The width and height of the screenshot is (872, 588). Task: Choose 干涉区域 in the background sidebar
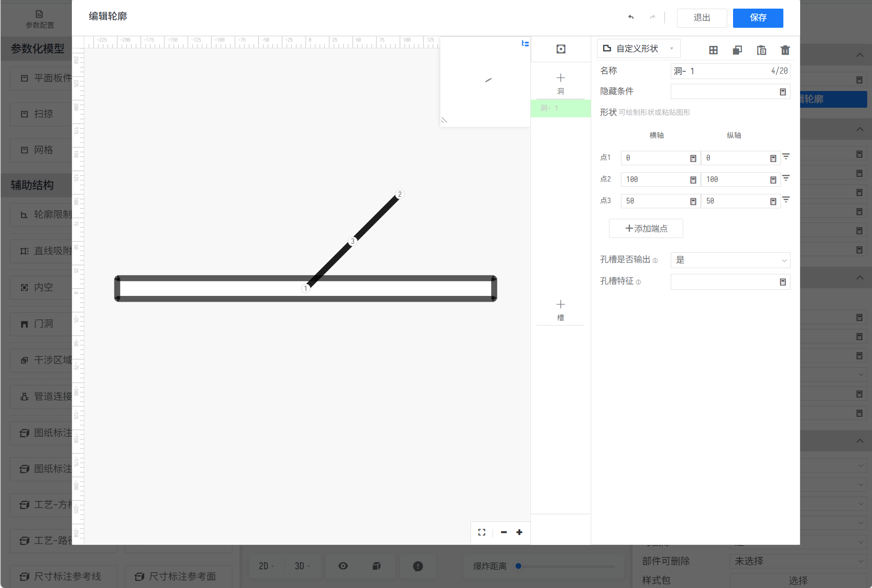[x=41, y=360]
